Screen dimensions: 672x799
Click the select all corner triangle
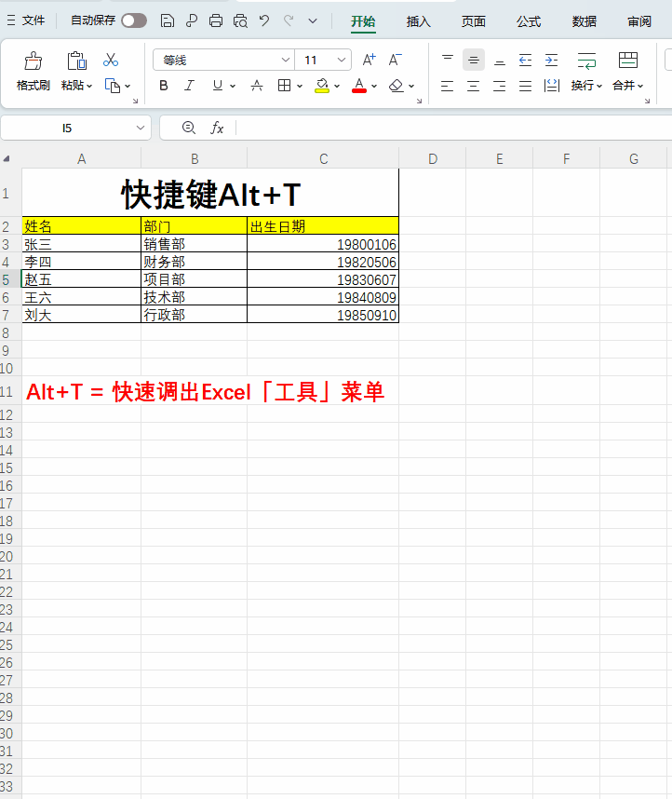tap(7, 159)
